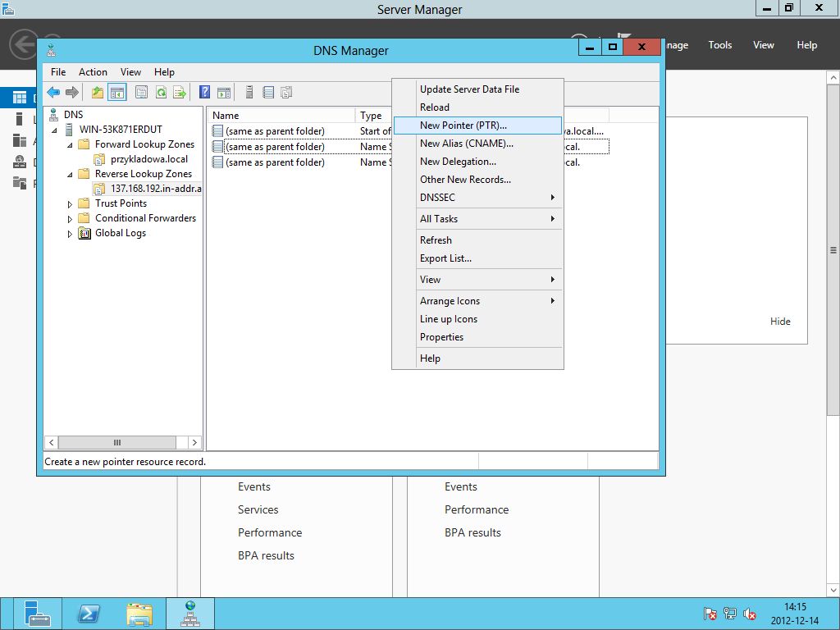Click the Server Manager back arrow
840x630 pixels.
point(24,44)
